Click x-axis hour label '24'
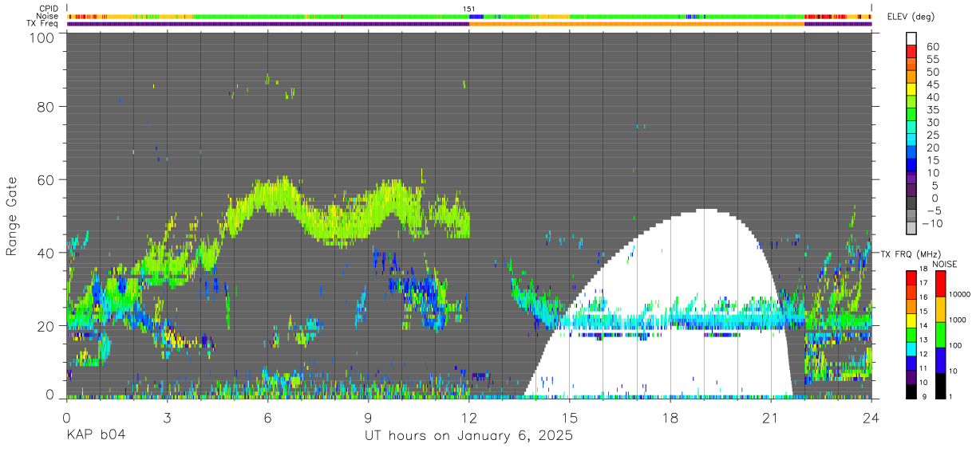Image resolution: width=980 pixels, height=452 pixels. (871, 416)
